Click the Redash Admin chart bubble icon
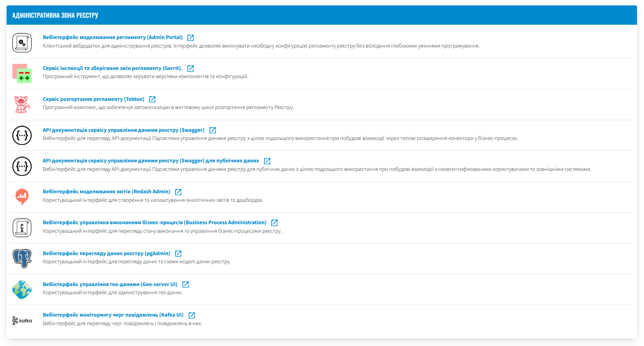Screen dimensions: 644x346 point(22,197)
